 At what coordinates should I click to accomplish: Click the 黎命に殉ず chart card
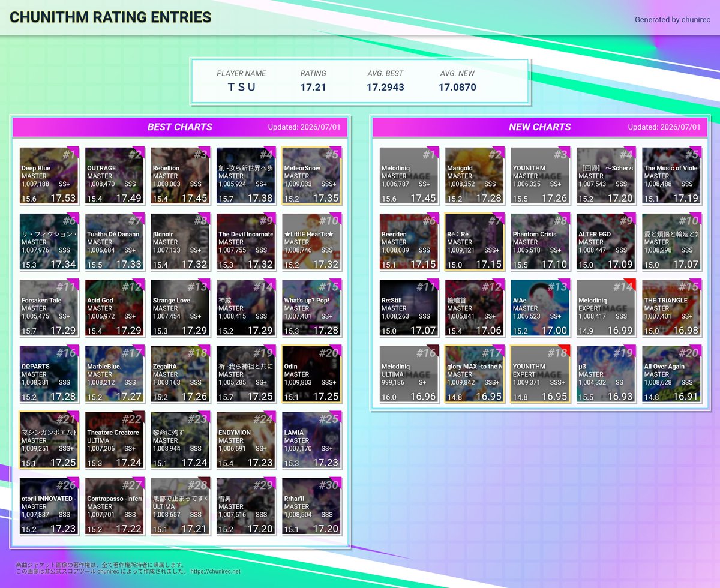point(180,440)
